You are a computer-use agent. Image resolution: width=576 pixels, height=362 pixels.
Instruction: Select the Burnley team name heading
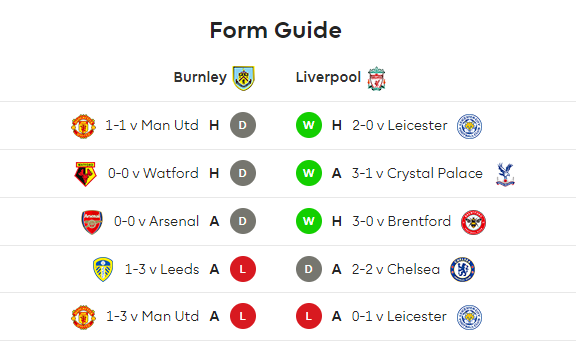(200, 77)
